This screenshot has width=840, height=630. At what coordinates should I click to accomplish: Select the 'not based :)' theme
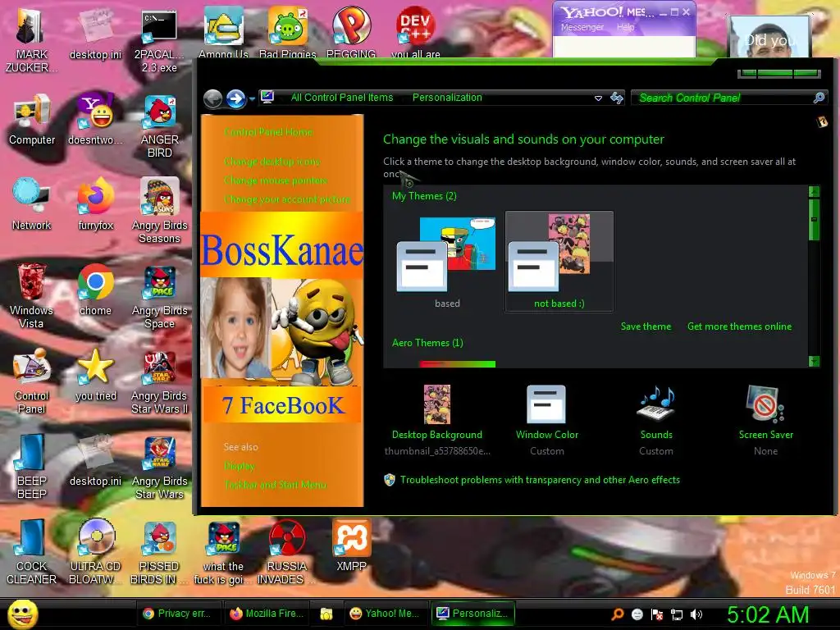pyautogui.click(x=559, y=262)
